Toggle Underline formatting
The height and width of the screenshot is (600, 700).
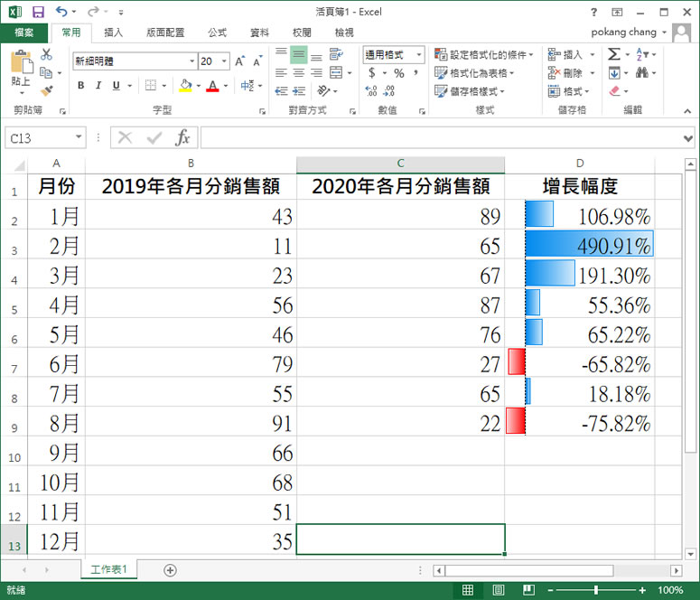coord(115,86)
